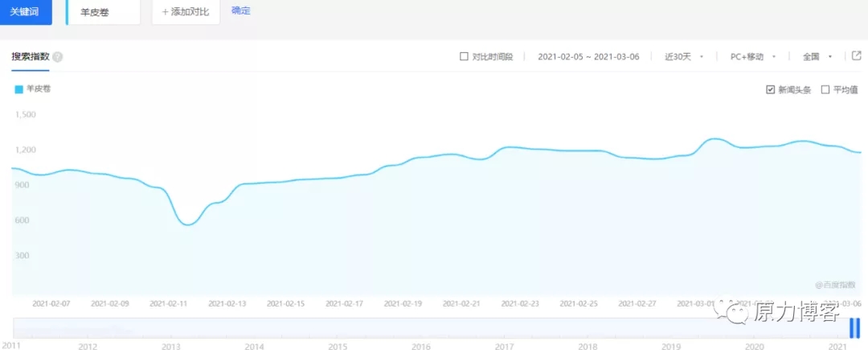The width and height of the screenshot is (868, 350).
Task: Select the 搜索指数 tab
Action: coord(31,57)
